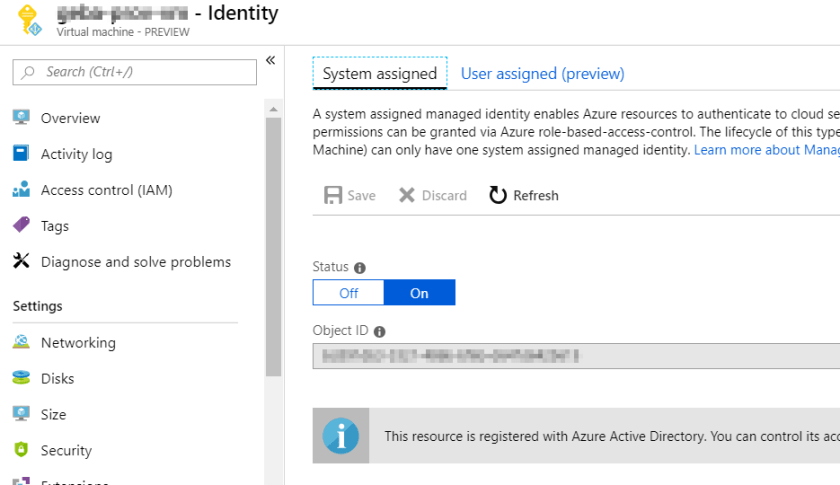Open Networking icon under Settings
The height and width of the screenshot is (485, 840).
pos(21,342)
